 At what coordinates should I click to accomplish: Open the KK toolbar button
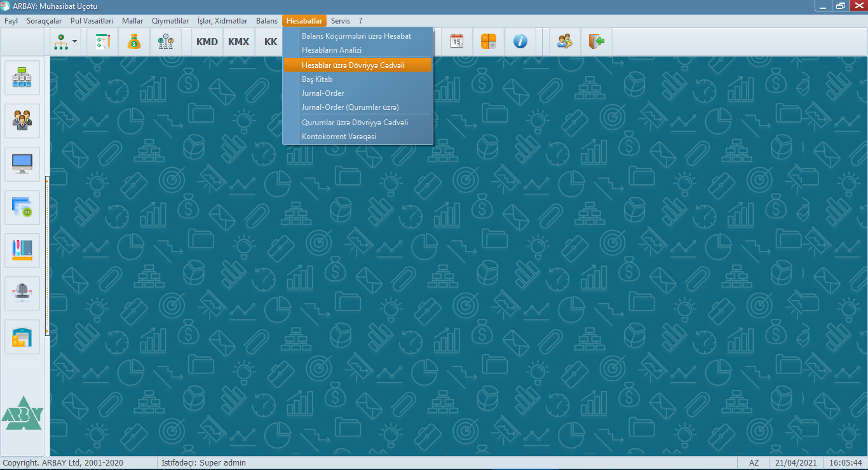[x=271, y=42]
